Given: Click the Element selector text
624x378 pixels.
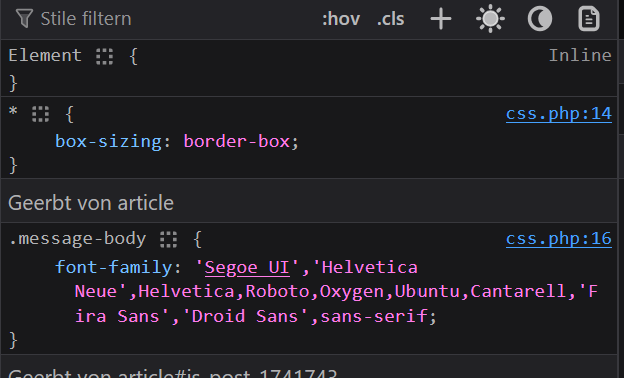Looking at the screenshot, I should point(45,55).
